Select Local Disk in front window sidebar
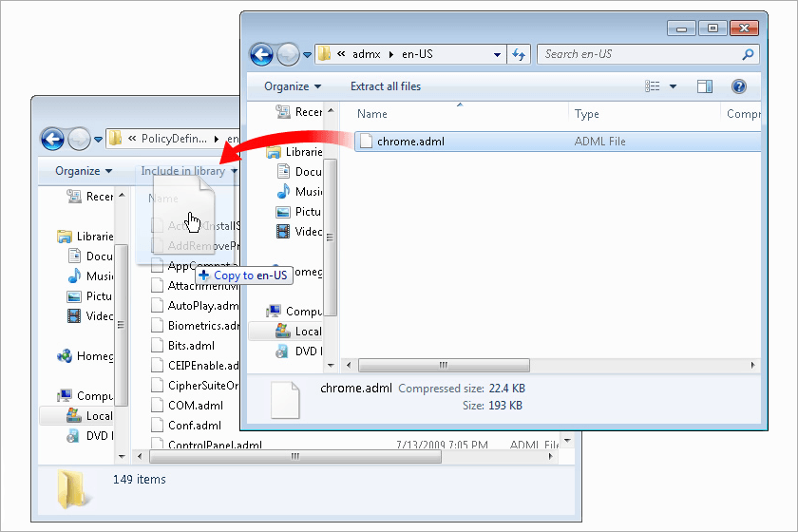The width and height of the screenshot is (798, 532). pyautogui.click(x=298, y=332)
